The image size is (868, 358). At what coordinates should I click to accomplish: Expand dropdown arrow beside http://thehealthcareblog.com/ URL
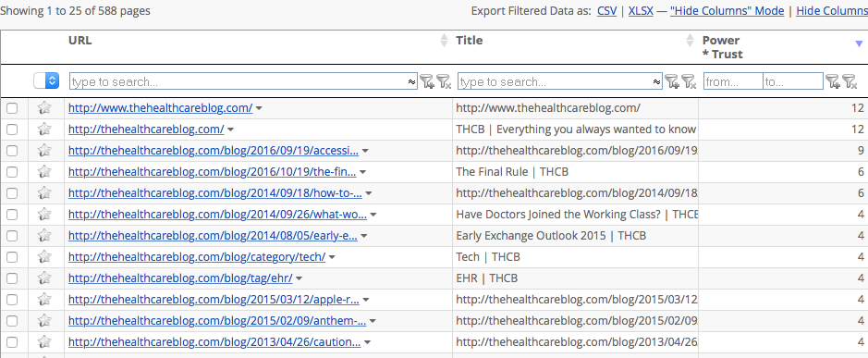[231, 130]
